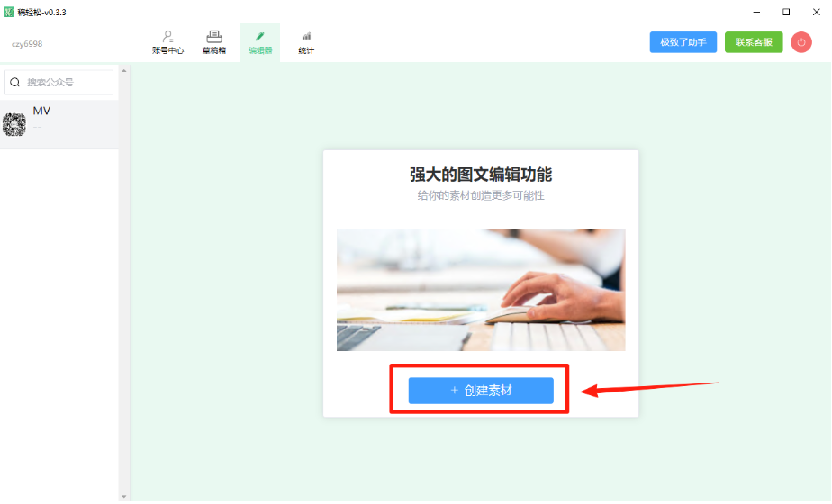This screenshot has width=832, height=504.
Task: Click the red power logout icon
Action: [801, 42]
